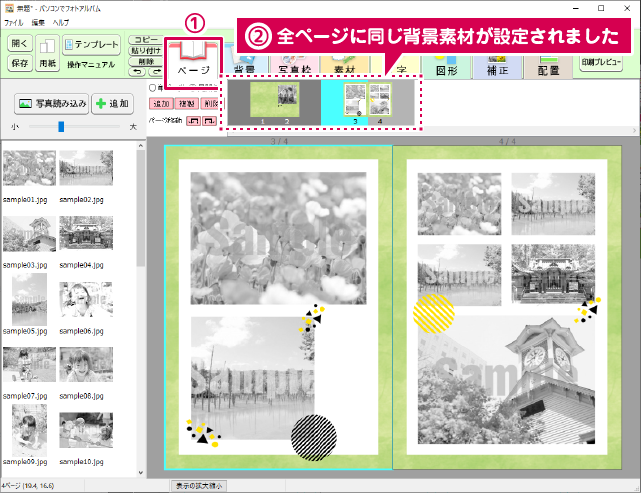Select the clock tower photo on page 4

pos(507,380)
